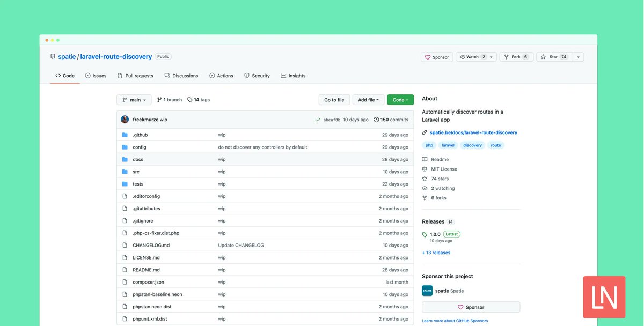Open the Add file dropdown
This screenshot has height=326, width=644.
[368, 100]
